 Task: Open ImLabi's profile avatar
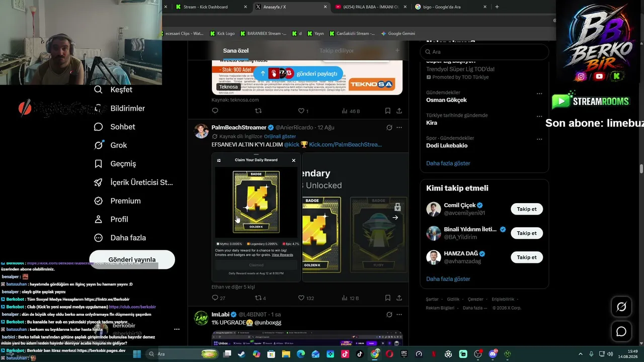[x=201, y=318]
